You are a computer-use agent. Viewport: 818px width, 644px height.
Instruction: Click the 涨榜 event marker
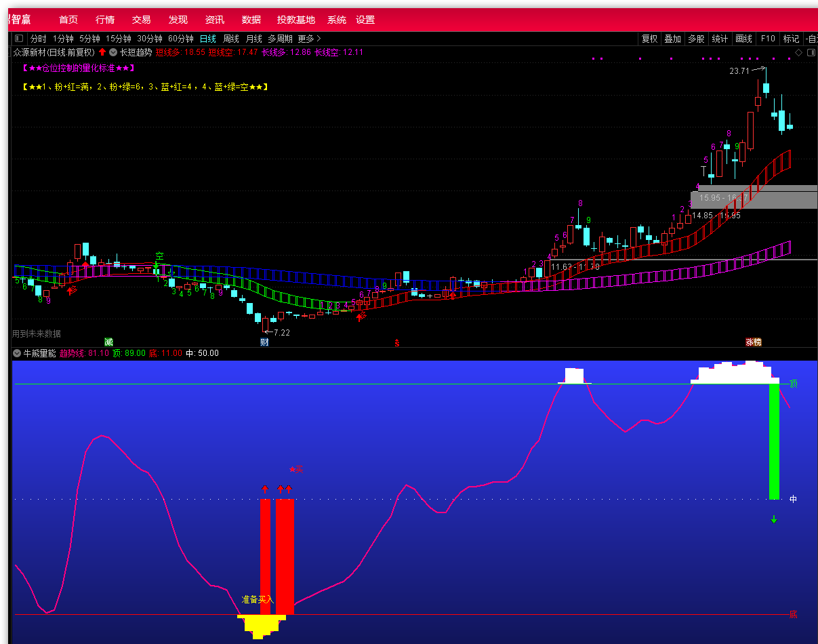coord(754,342)
